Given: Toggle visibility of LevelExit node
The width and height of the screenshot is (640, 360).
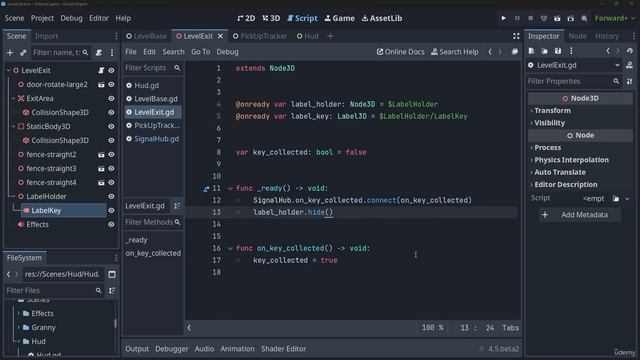Looking at the screenshot, I should (111, 70).
